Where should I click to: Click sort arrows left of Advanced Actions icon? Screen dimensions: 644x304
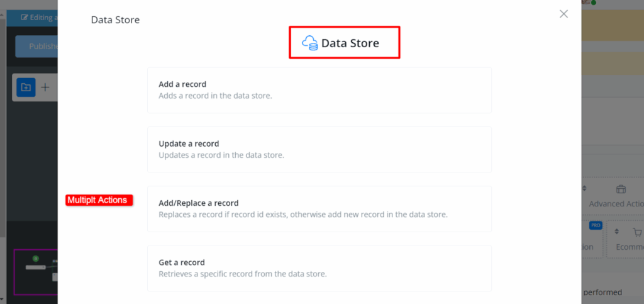[x=584, y=188]
